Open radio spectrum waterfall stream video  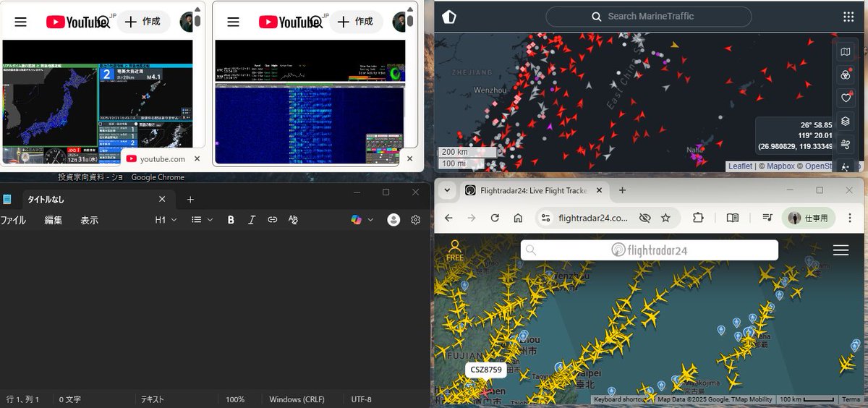coord(309,102)
